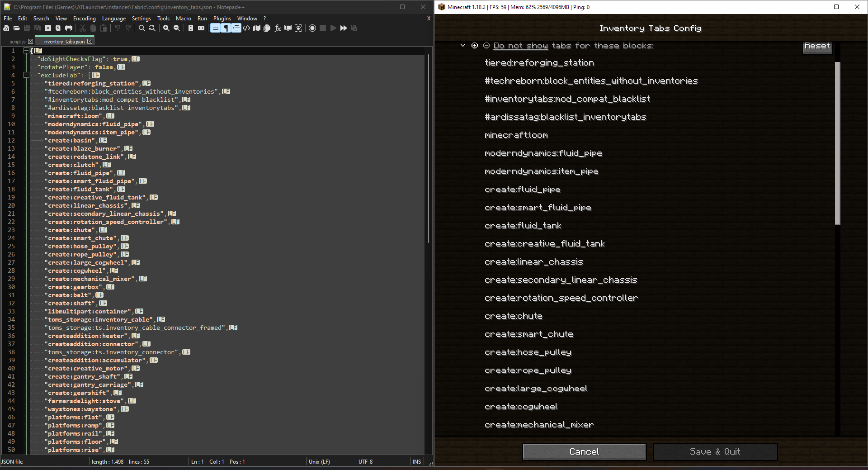Click the Cancel button
The width and height of the screenshot is (868, 470).
585,451
